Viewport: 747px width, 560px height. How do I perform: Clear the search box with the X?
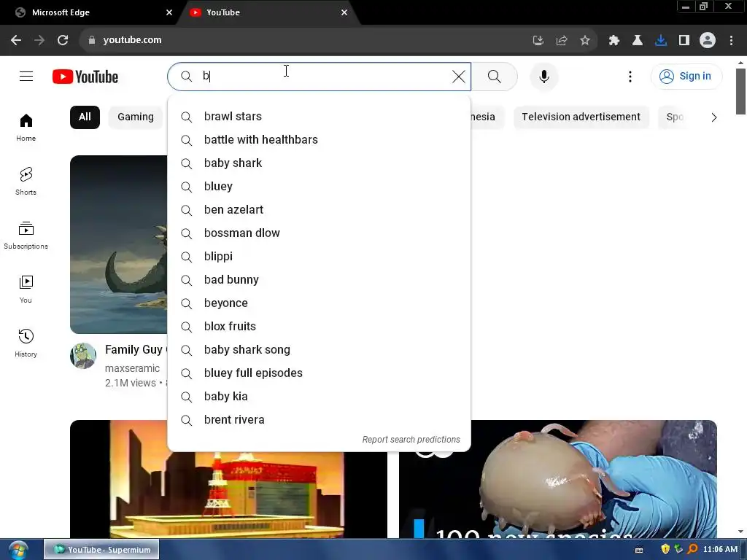[x=458, y=77]
